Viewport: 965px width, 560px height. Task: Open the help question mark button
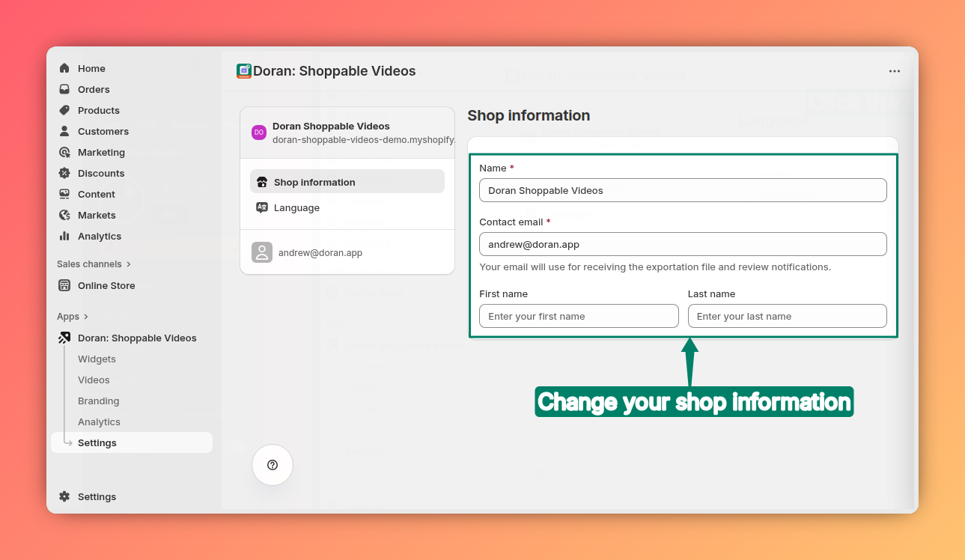[x=273, y=465]
